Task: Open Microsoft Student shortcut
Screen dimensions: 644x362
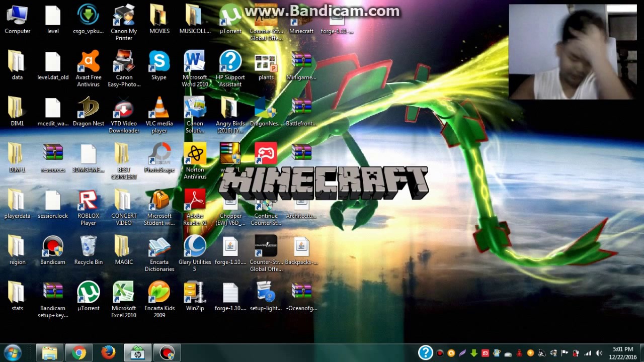Action: point(159,208)
